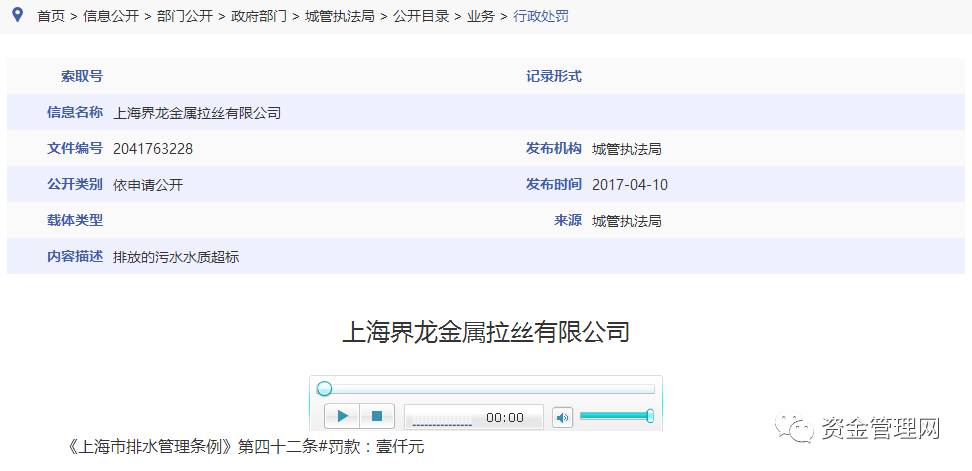Screen dimensions: 972x471
Task: Play the audio in media player
Action: [342, 416]
